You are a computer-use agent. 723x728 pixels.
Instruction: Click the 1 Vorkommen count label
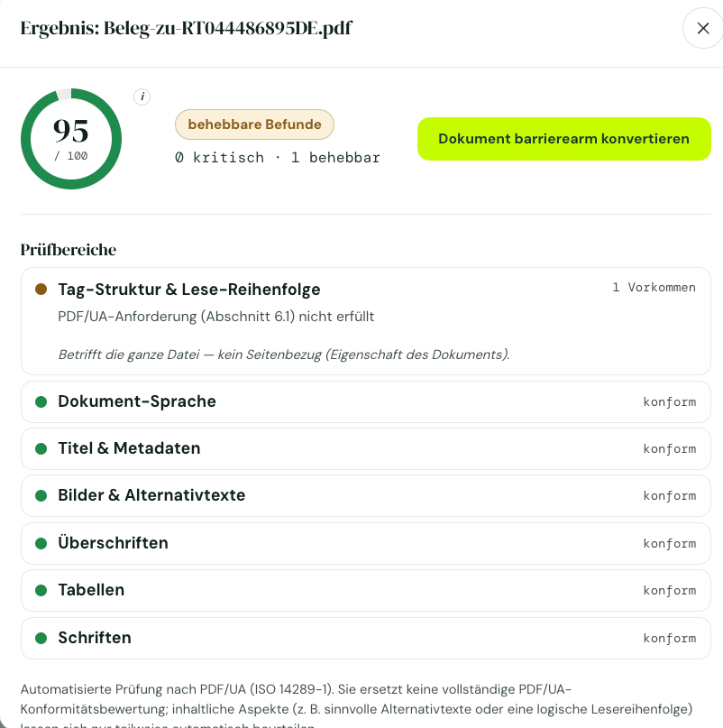(x=654, y=288)
